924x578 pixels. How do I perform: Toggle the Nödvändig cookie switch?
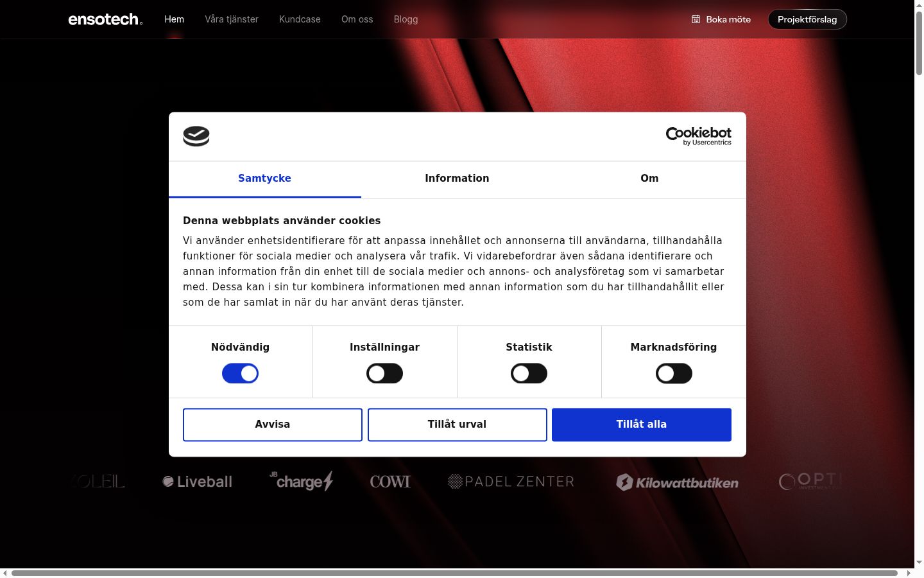[240, 373]
